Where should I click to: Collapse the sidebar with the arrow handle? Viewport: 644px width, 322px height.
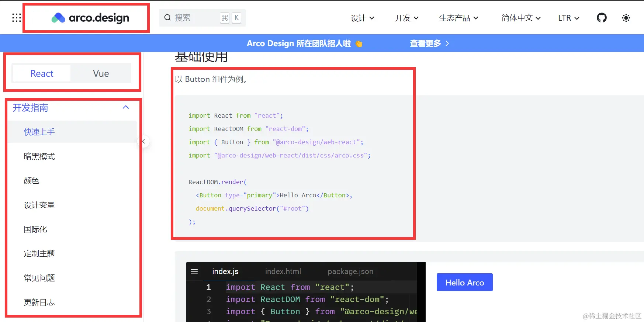point(143,141)
